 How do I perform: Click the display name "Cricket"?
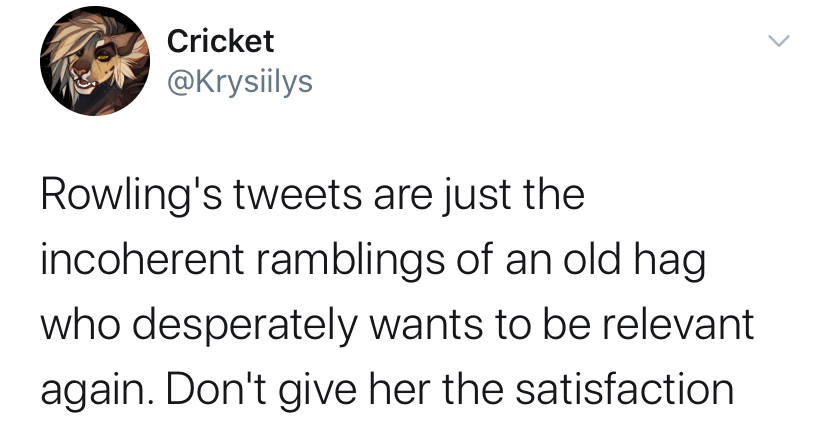[220, 41]
